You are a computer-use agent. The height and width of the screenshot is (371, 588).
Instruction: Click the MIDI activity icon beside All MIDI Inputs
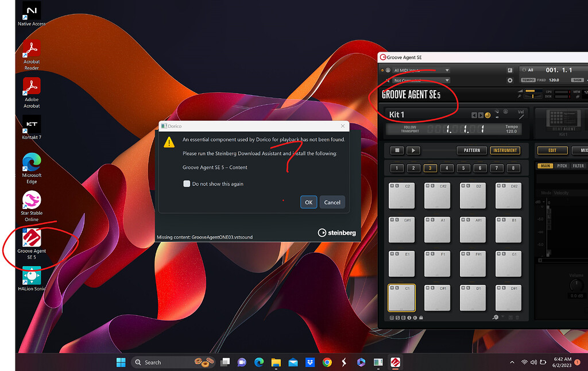tap(388, 70)
